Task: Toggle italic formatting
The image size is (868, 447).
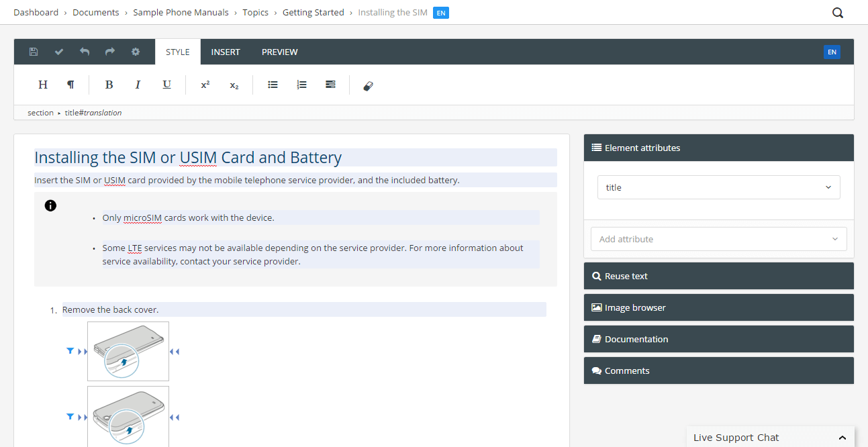Action: click(138, 85)
